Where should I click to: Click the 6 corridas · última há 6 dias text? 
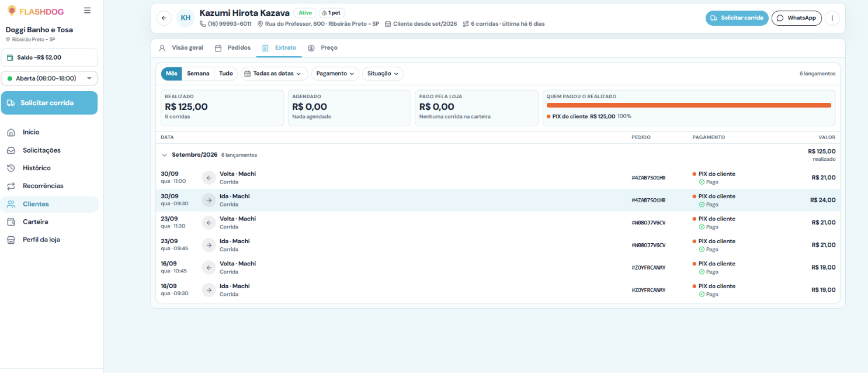coord(508,24)
